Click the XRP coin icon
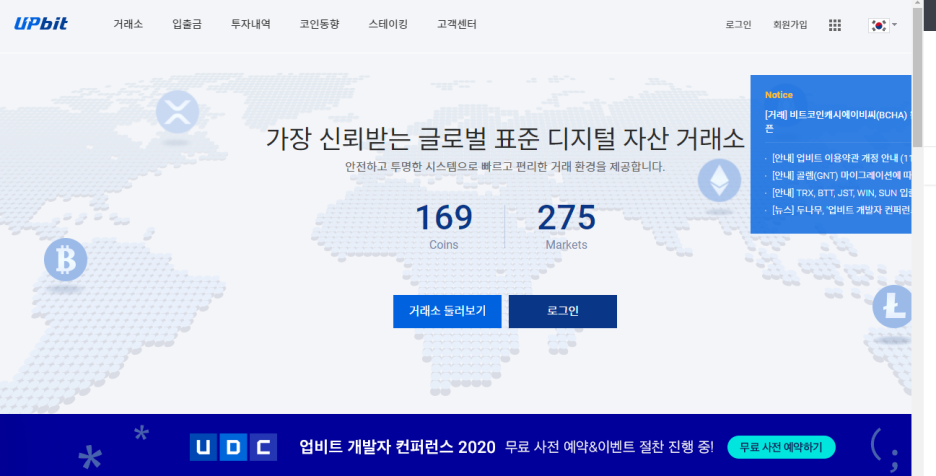The width and height of the screenshot is (936, 476). (177, 112)
